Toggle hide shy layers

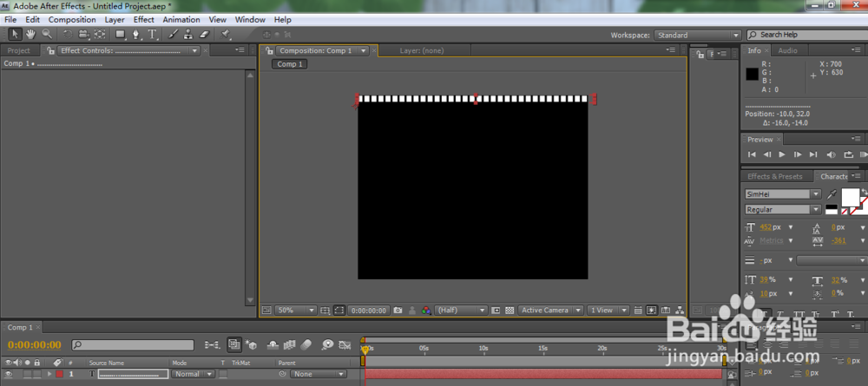(x=273, y=345)
